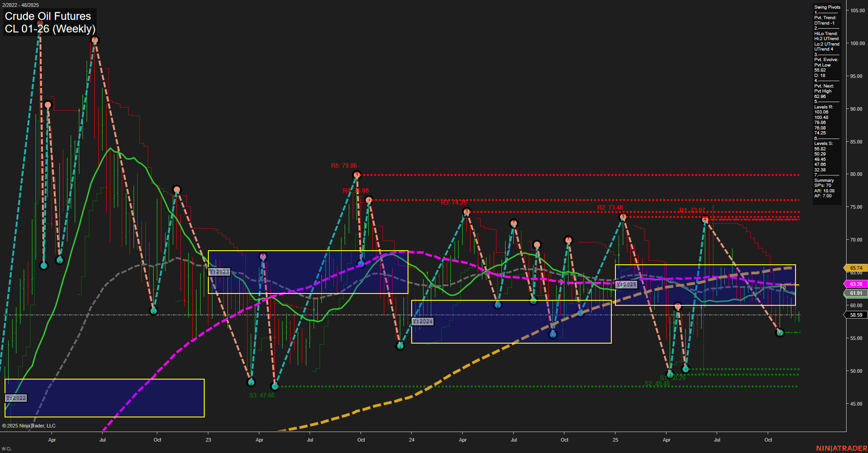Click the orange 65.74 price marker on the right axis
This screenshot has width=868, height=453.
click(x=856, y=268)
